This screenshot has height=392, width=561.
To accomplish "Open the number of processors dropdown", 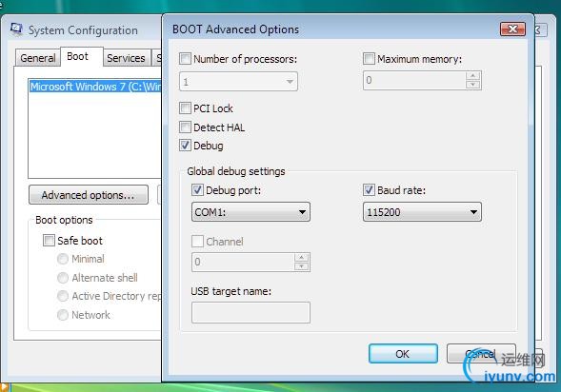I will pos(238,82).
